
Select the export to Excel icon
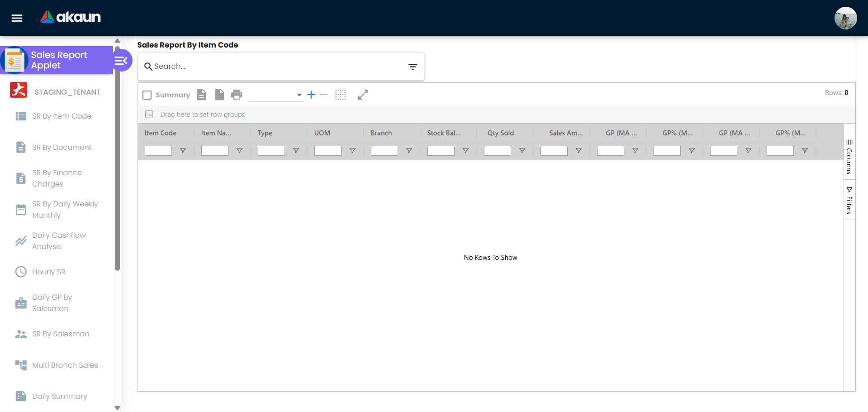pos(201,95)
